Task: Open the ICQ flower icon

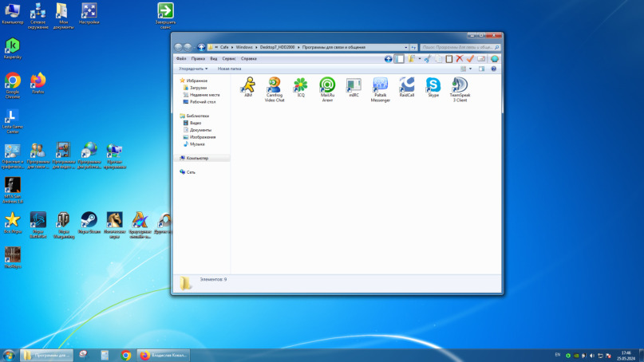Action: 301,86
